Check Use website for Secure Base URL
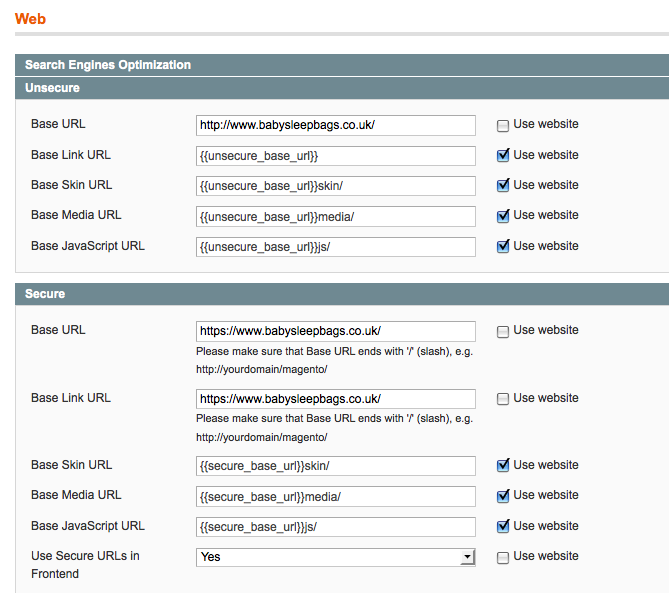Viewport: 669px width, 593px height. [503, 331]
